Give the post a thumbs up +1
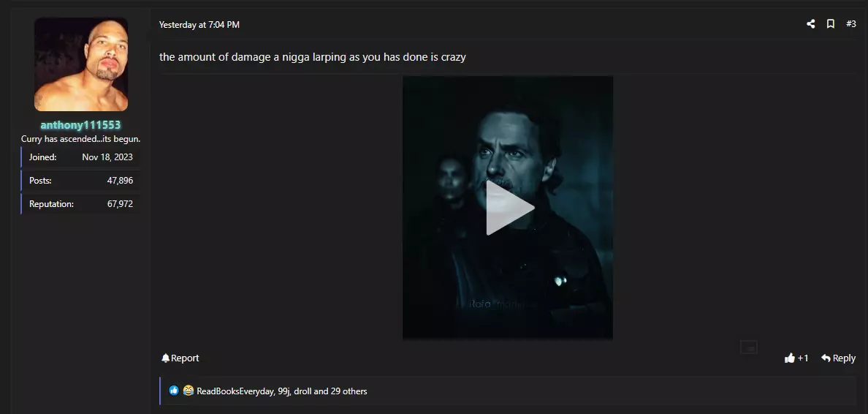Image resolution: width=868 pixels, height=414 pixels. 796,358
